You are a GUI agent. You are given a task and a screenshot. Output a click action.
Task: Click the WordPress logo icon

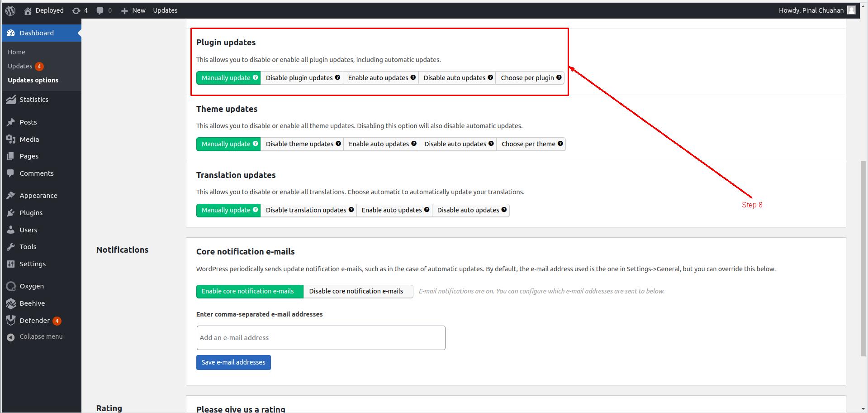(10, 10)
